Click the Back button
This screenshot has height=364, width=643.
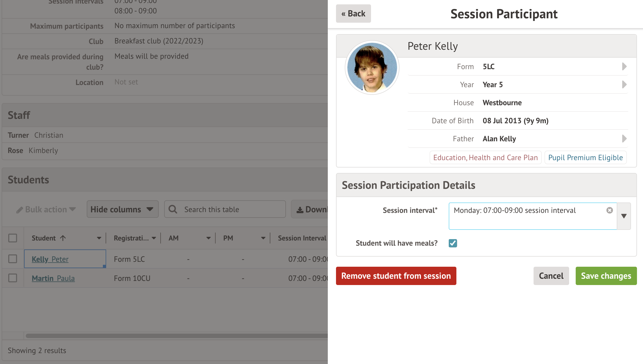(353, 13)
